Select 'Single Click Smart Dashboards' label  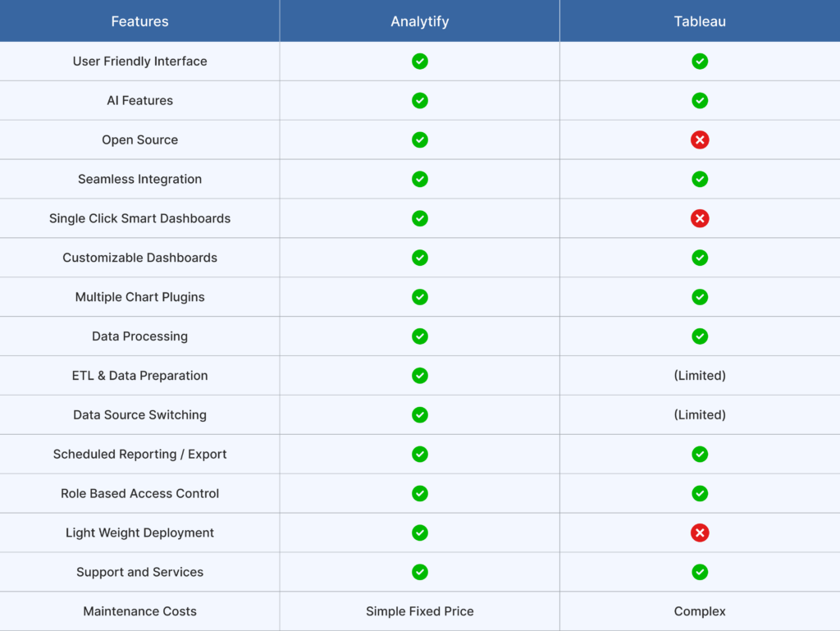tap(139, 218)
